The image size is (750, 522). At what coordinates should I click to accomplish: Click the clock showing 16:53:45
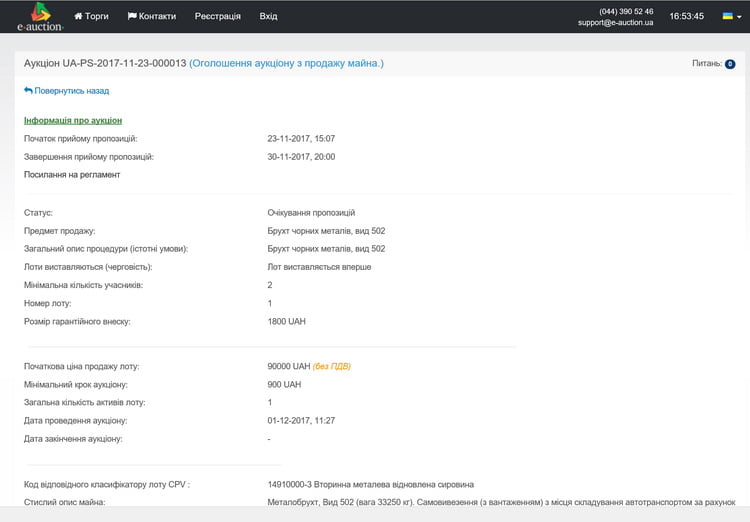(686, 17)
